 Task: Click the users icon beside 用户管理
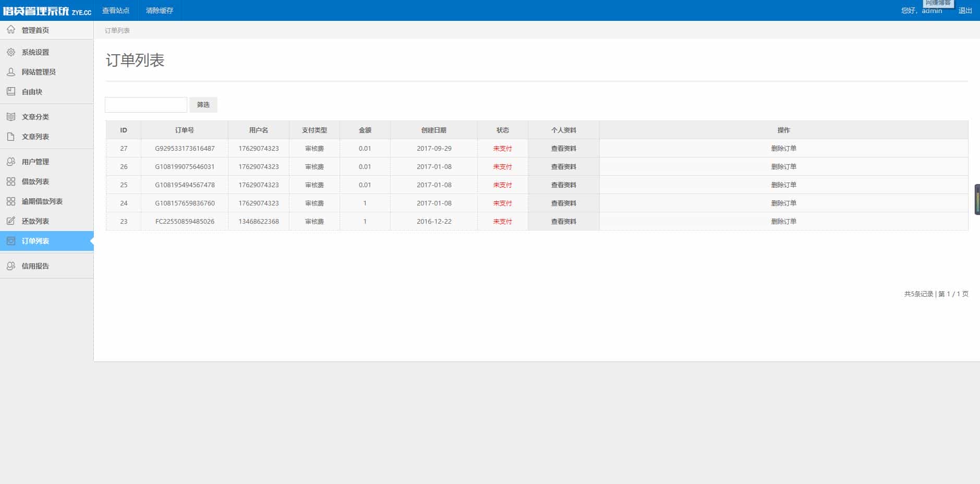(x=11, y=162)
